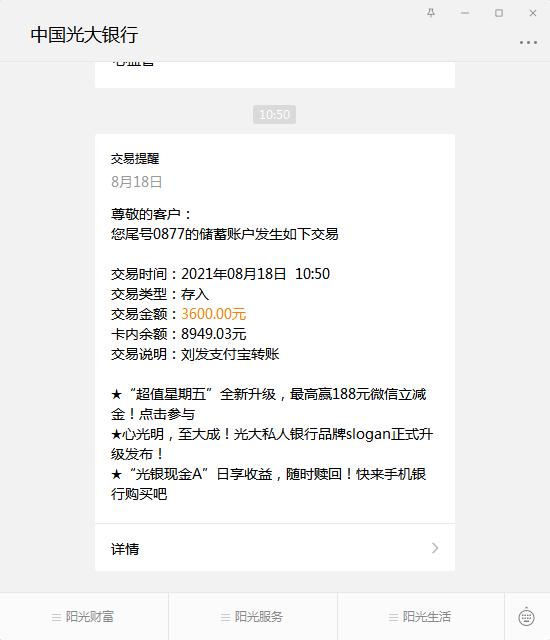
Task: Open the three-dots more options menu
Action: click(528, 42)
